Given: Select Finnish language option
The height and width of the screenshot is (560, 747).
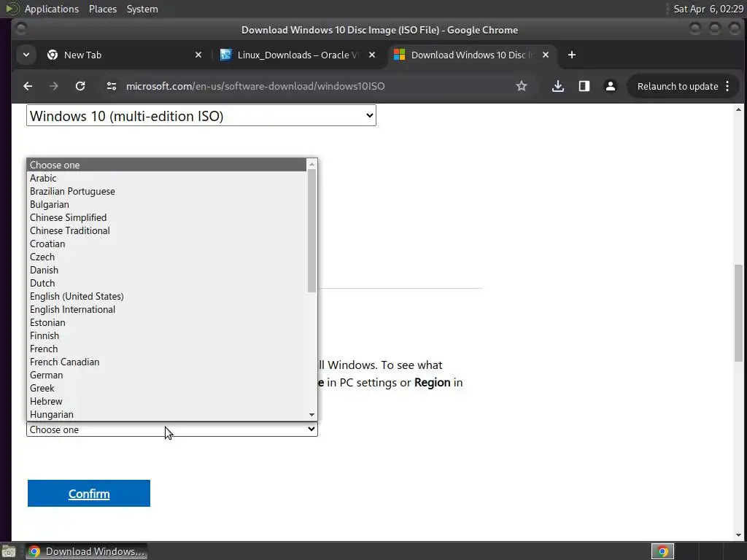Looking at the screenshot, I should (x=166, y=335).
